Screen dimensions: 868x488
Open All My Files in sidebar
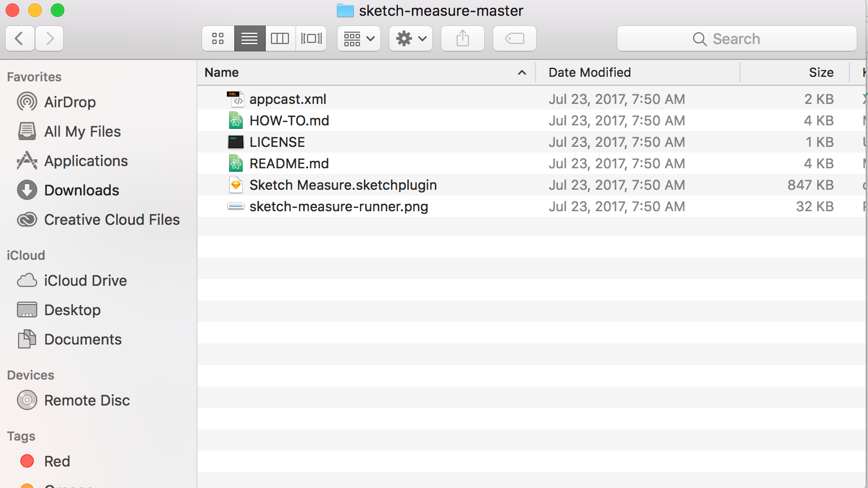[x=82, y=132]
